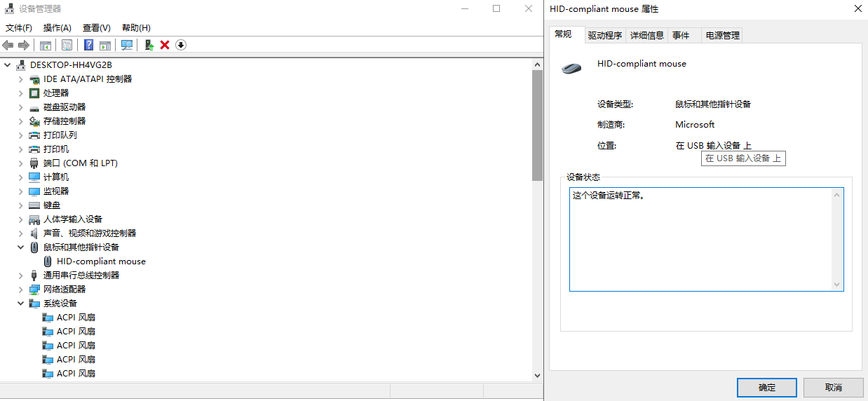
Task: Click the device tree scrollbar down arrow
Action: (x=537, y=375)
